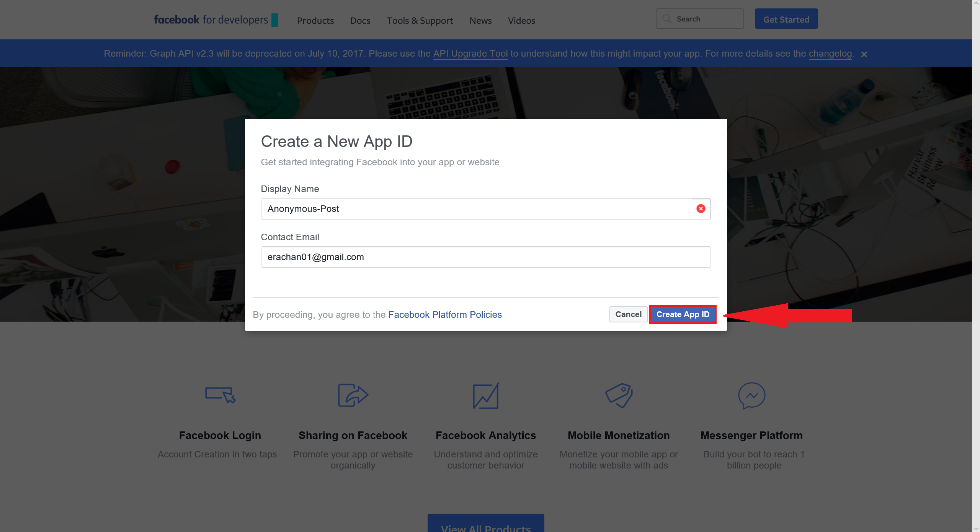Open the Videos nav item
Viewport: 980px width, 532px height.
click(x=521, y=21)
